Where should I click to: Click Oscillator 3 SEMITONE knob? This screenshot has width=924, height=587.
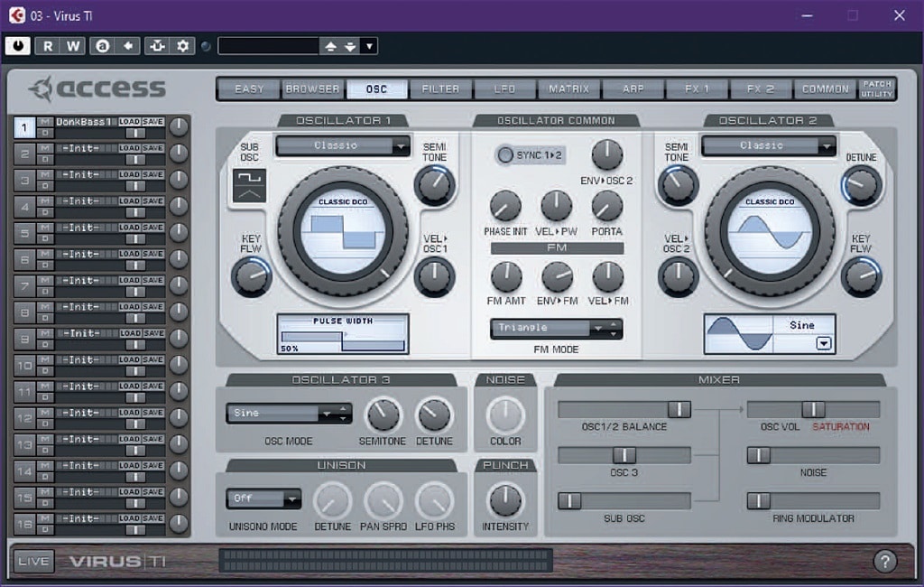point(383,415)
